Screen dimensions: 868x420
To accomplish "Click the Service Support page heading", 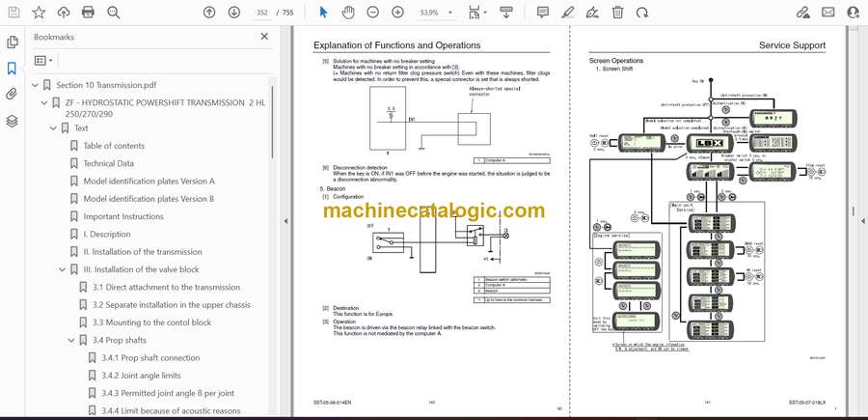I will tap(792, 45).
